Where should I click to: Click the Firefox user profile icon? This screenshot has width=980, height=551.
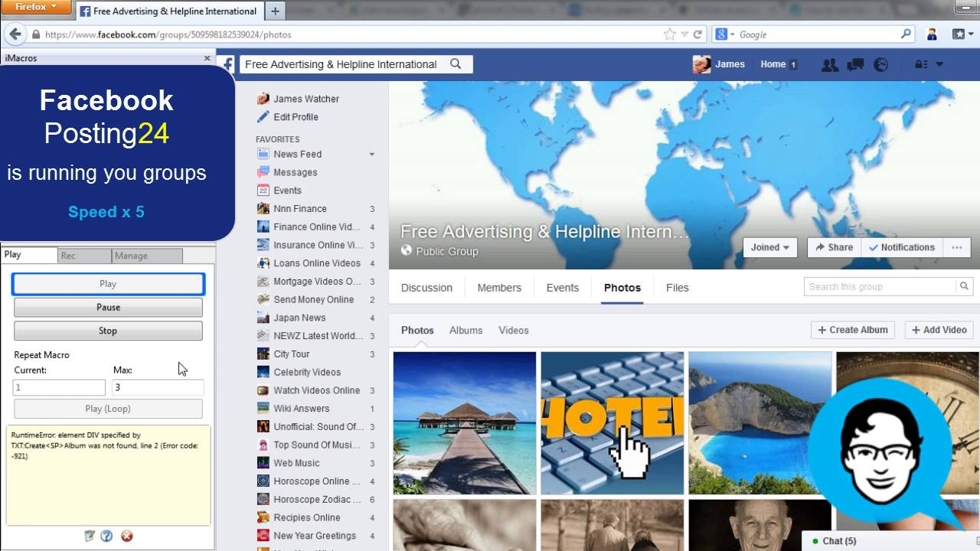point(932,34)
